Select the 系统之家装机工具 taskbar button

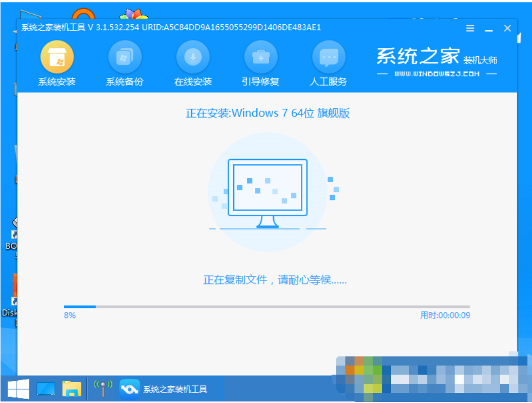[163, 389]
